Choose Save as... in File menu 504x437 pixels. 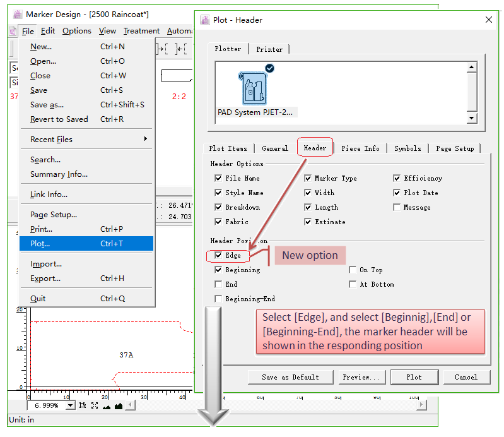tap(86, 105)
